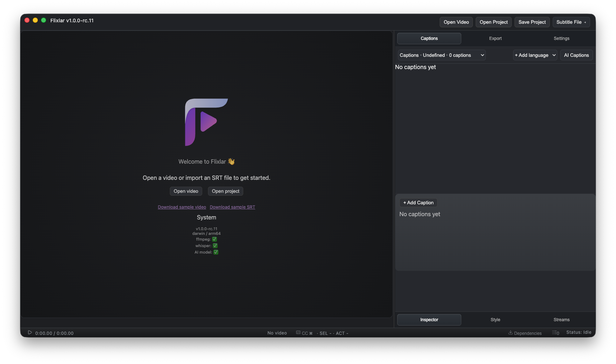Click the waving hand emoji

231,161
